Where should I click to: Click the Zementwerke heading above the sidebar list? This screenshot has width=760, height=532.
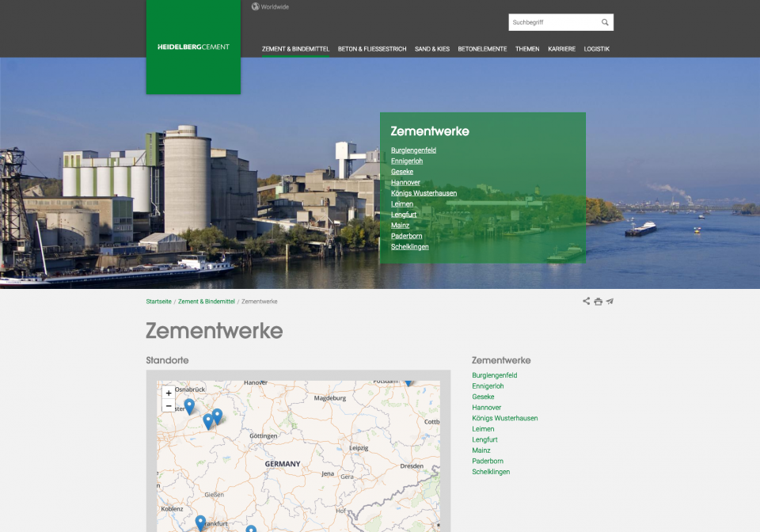501,360
